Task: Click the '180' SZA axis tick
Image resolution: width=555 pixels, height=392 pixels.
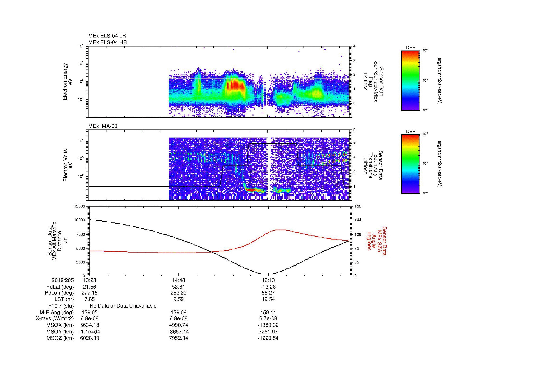Action: pos(358,206)
